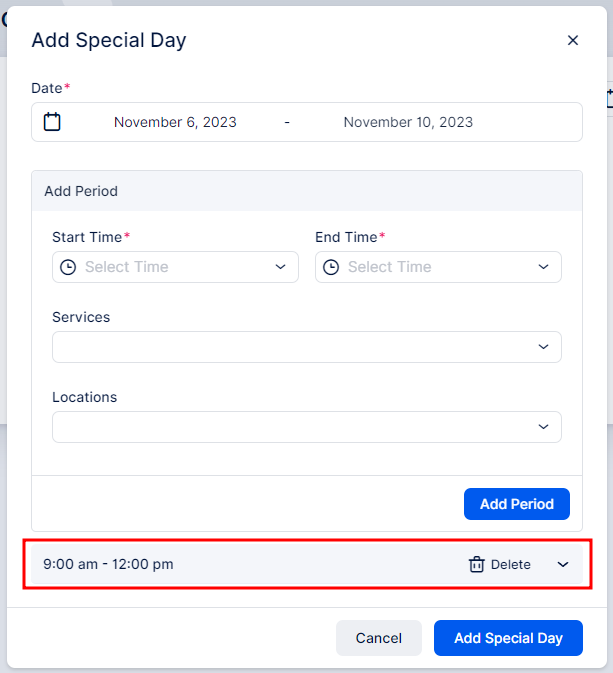
Task: Open the Start Time dropdown arrow
Action: tap(280, 267)
